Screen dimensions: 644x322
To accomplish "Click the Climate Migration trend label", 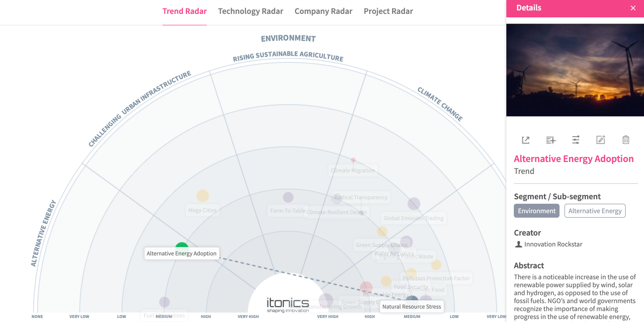I will 353,170.
